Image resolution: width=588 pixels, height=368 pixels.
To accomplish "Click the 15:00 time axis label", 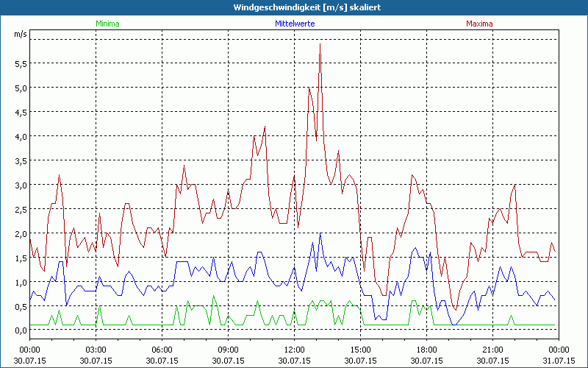I will 360,349.
